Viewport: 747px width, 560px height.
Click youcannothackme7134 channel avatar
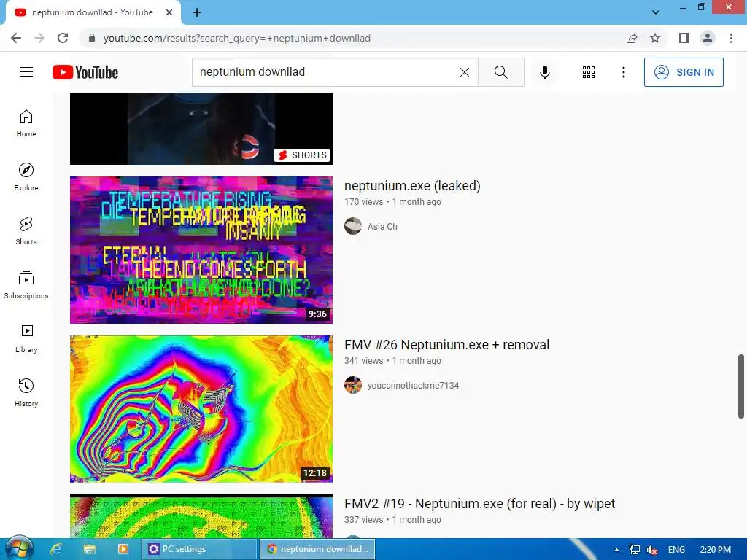pyautogui.click(x=353, y=385)
